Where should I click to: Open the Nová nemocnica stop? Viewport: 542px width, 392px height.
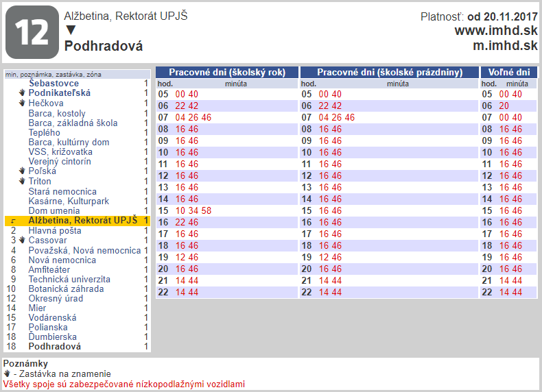62,260
